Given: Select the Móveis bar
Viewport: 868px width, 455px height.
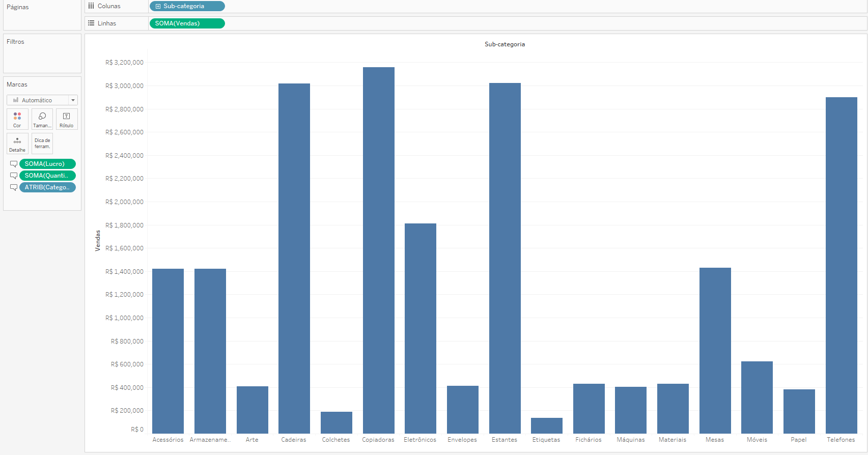Looking at the screenshot, I should [757, 397].
